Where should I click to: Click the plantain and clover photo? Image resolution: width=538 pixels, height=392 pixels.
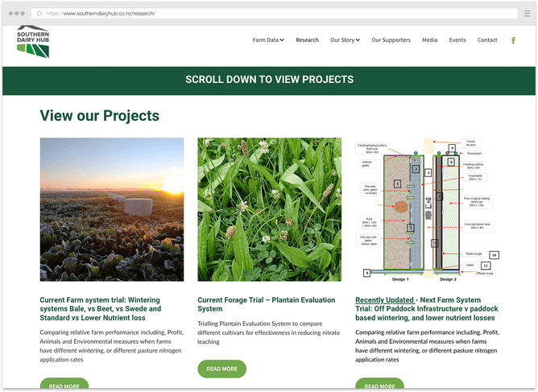(269, 209)
